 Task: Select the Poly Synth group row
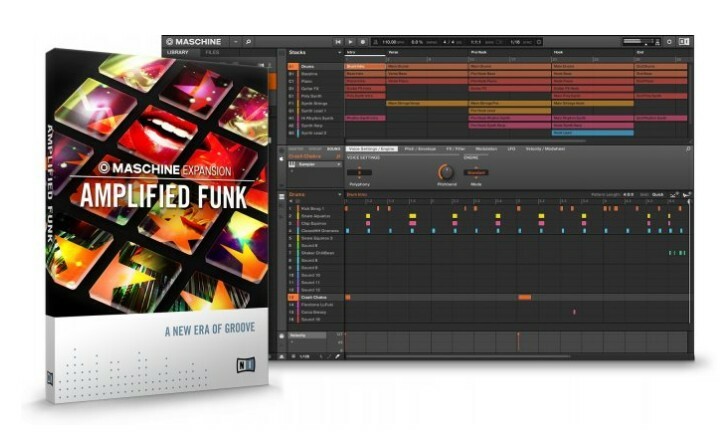315,96
